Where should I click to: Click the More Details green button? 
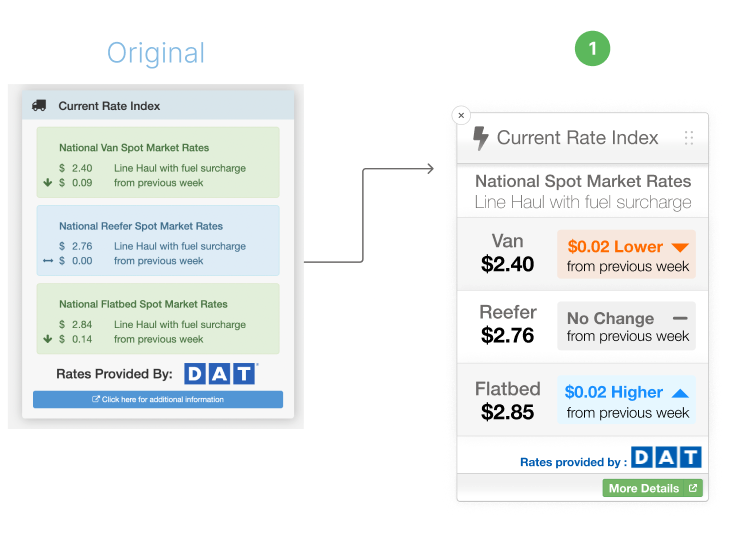[x=653, y=488]
